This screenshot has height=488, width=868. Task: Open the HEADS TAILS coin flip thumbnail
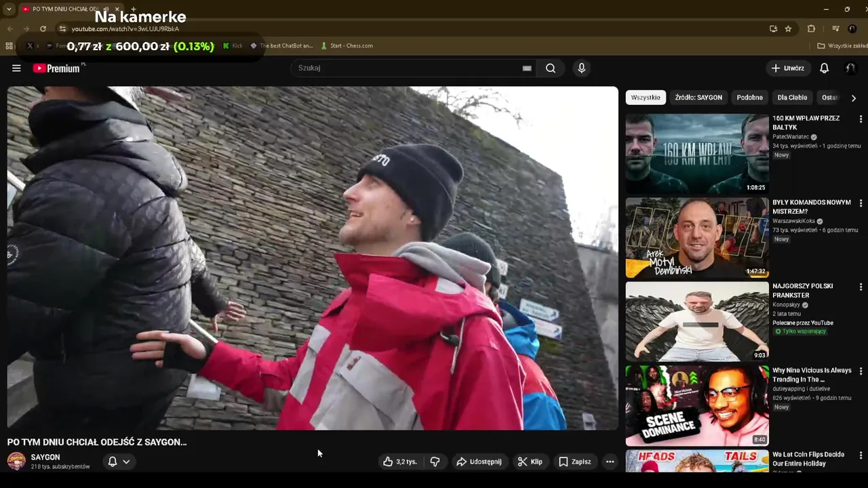(697, 461)
